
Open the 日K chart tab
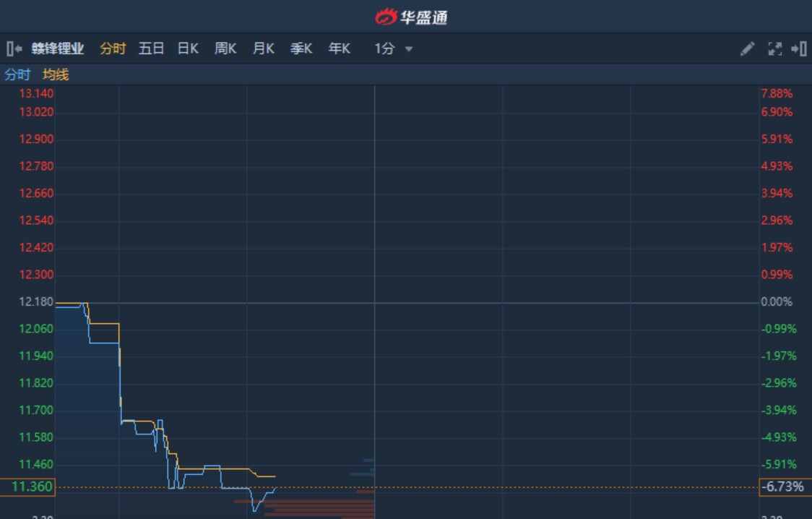pos(188,48)
